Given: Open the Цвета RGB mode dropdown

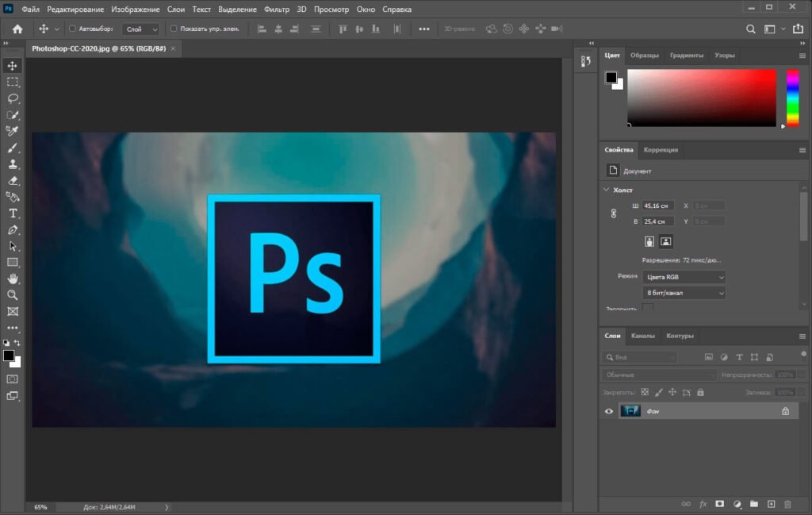Looking at the screenshot, I should coord(684,277).
